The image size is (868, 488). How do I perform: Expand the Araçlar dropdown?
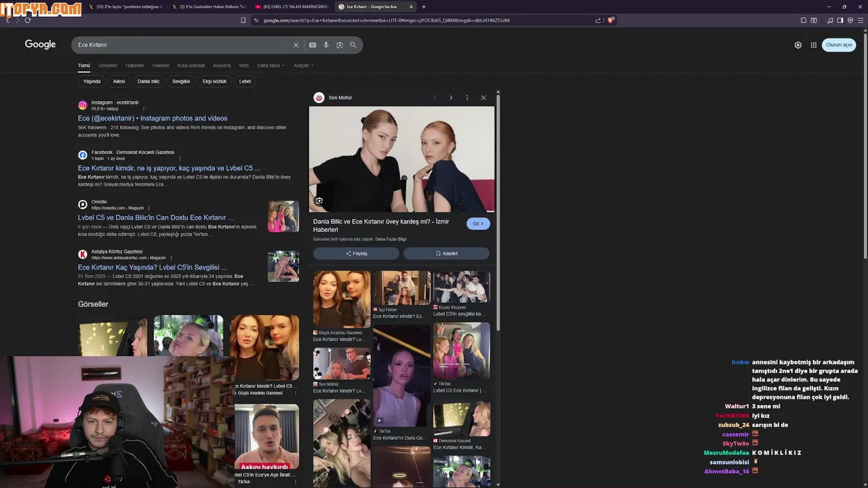[303, 66]
